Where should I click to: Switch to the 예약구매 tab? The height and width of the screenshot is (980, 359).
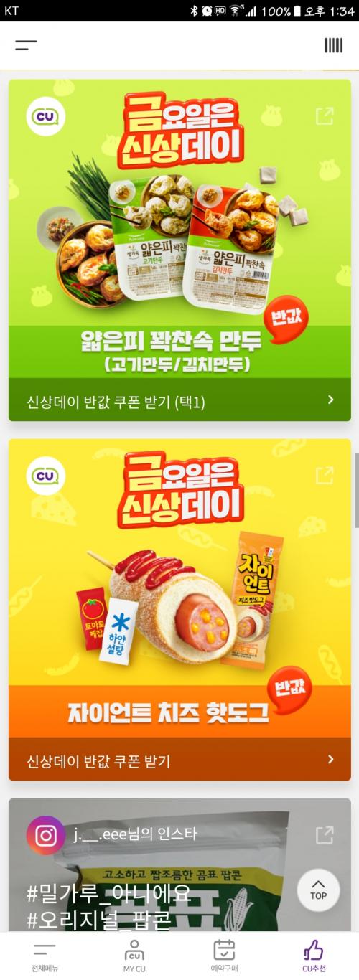pos(224,957)
